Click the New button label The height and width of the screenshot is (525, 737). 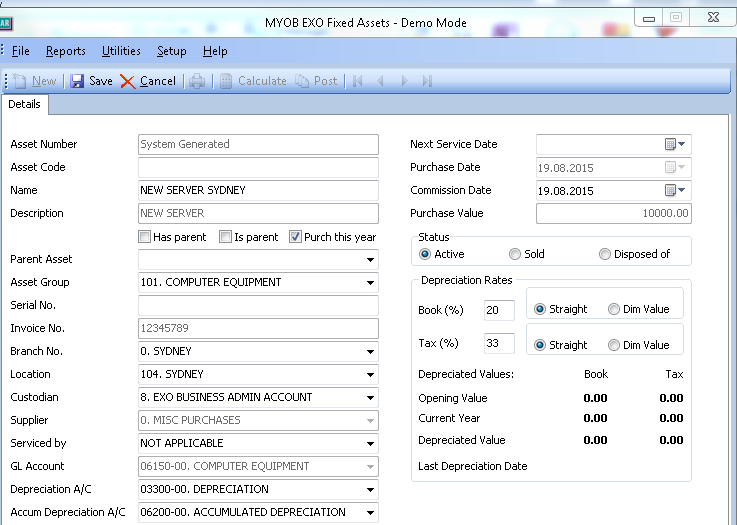coord(44,81)
